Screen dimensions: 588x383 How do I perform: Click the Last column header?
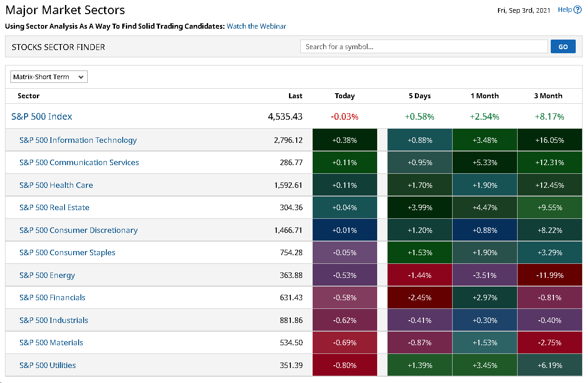coord(295,96)
